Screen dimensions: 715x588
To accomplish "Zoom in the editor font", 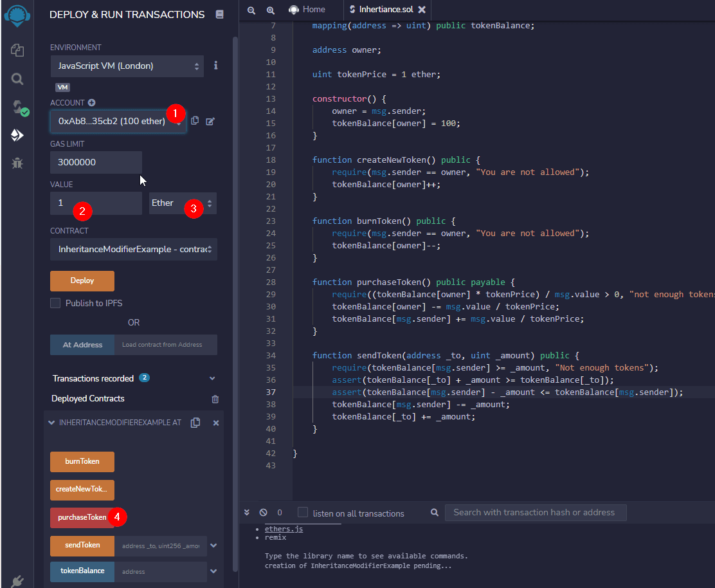I will (x=271, y=10).
